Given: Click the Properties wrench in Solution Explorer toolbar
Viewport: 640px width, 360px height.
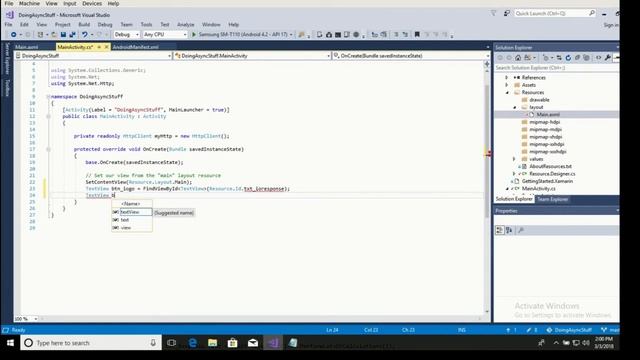Looking at the screenshot, I should [x=608, y=58].
